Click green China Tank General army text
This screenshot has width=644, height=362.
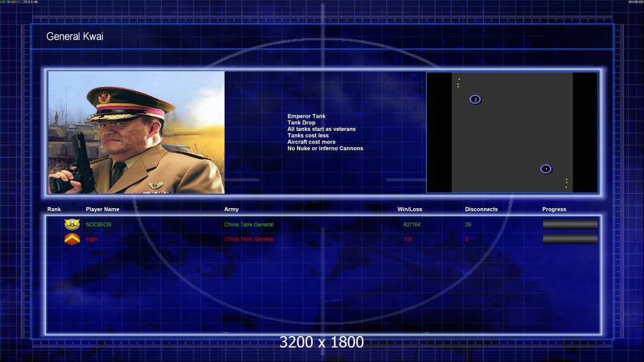coord(248,224)
